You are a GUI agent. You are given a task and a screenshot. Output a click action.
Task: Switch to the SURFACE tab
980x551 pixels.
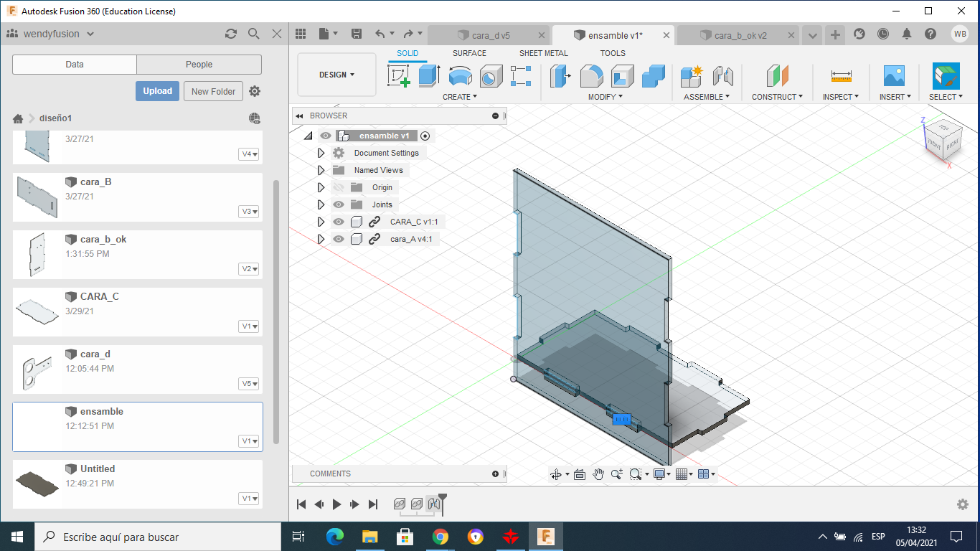tap(469, 53)
